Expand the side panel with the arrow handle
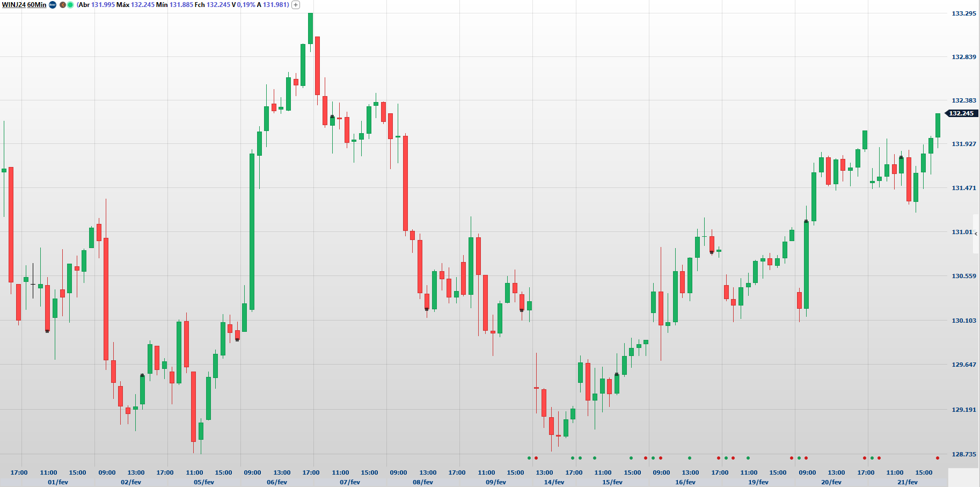Image resolution: width=980 pixels, height=487 pixels. tap(976, 234)
